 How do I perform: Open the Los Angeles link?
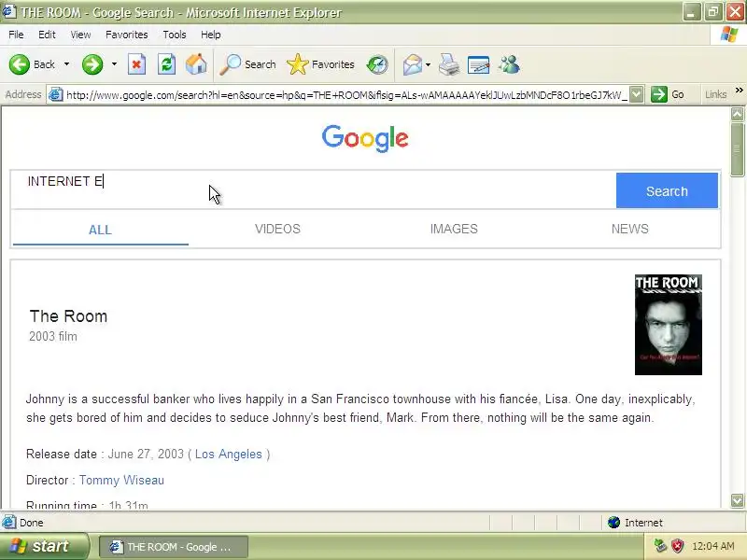tap(228, 454)
